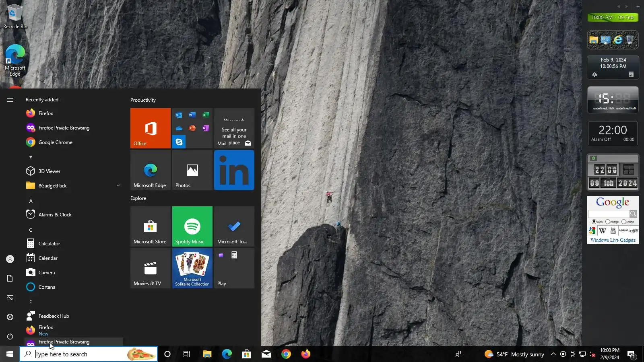644x362 pixels.
Task: Open Settings from the Start menu sidebar
Action: coord(10,317)
